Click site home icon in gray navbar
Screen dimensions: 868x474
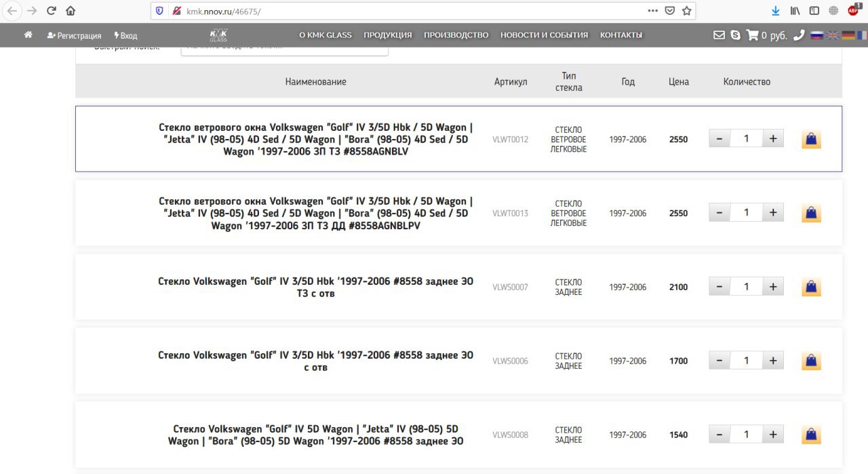click(28, 35)
